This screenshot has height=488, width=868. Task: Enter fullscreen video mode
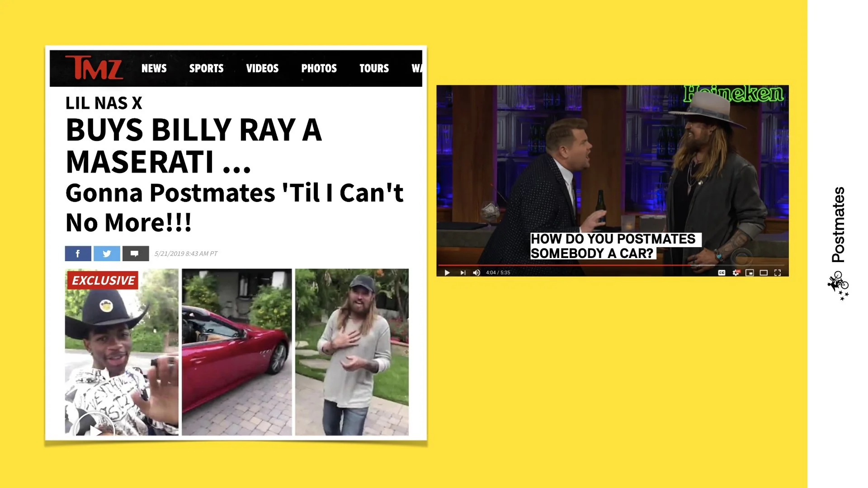pyautogui.click(x=778, y=272)
